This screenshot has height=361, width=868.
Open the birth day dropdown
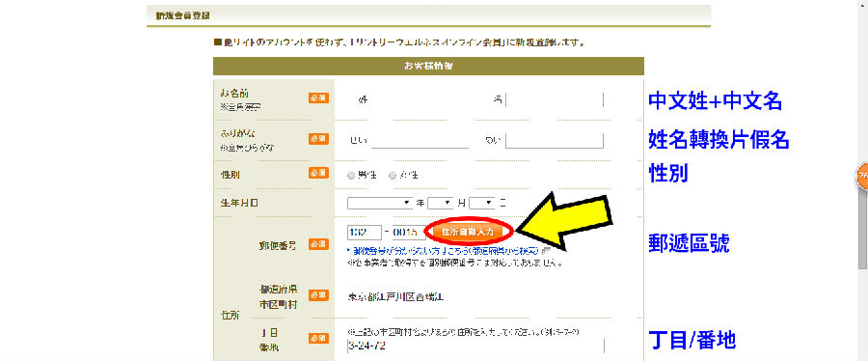pyautogui.click(x=481, y=204)
